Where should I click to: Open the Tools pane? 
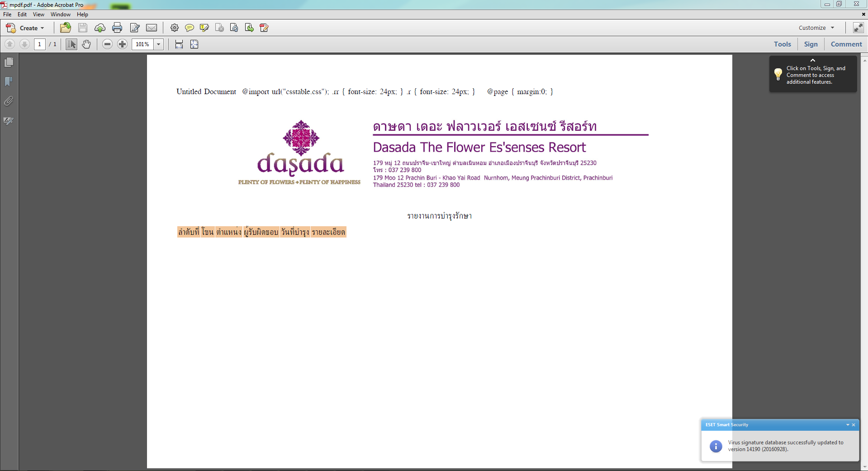pyautogui.click(x=783, y=44)
